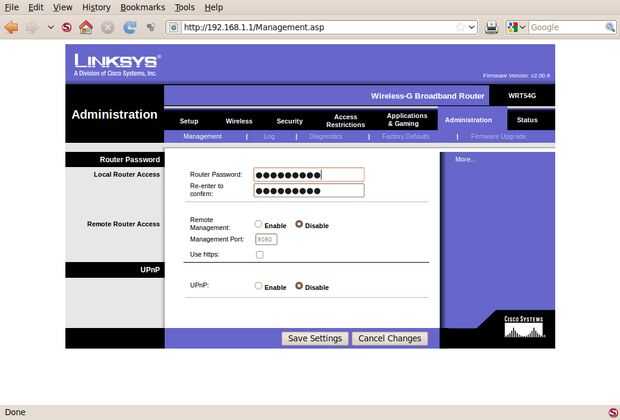The width and height of the screenshot is (620, 420).
Task: Click the Firmware Version text
Action: click(516, 76)
